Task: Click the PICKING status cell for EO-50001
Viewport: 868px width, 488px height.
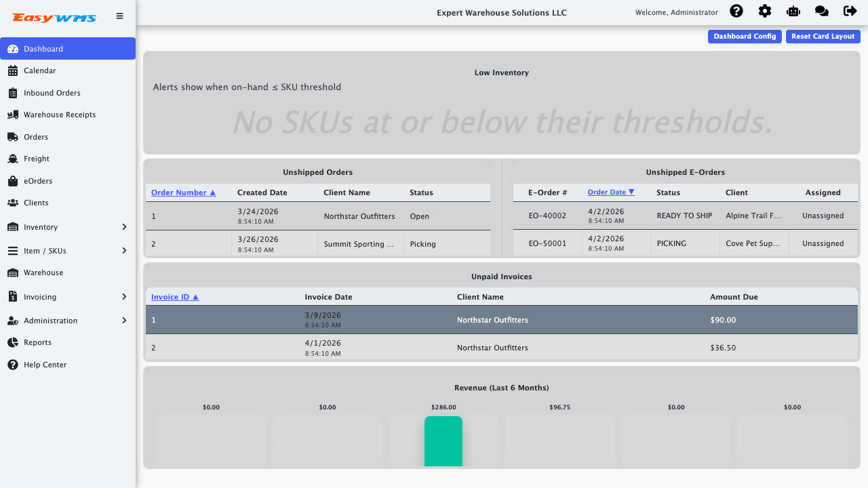Action: pyautogui.click(x=685, y=243)
